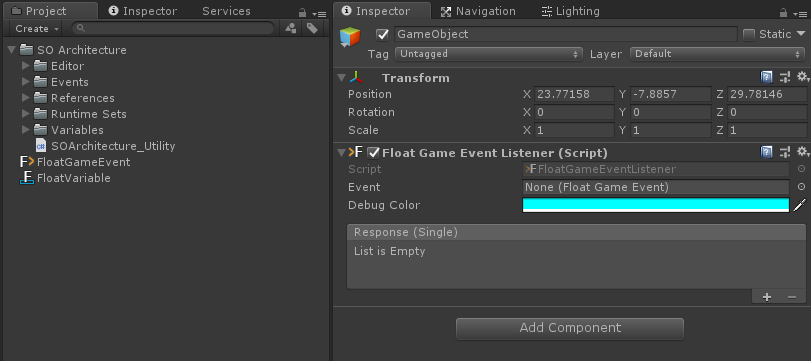This screenshot has height=361, width=811.
Task: Select the FloatVariable asset
Action: tap(73, 178)
